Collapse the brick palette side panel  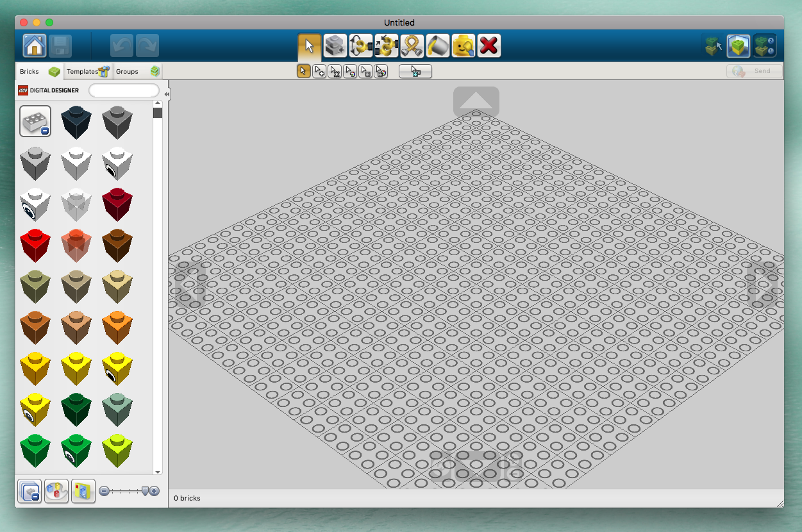tap(167, 94)
